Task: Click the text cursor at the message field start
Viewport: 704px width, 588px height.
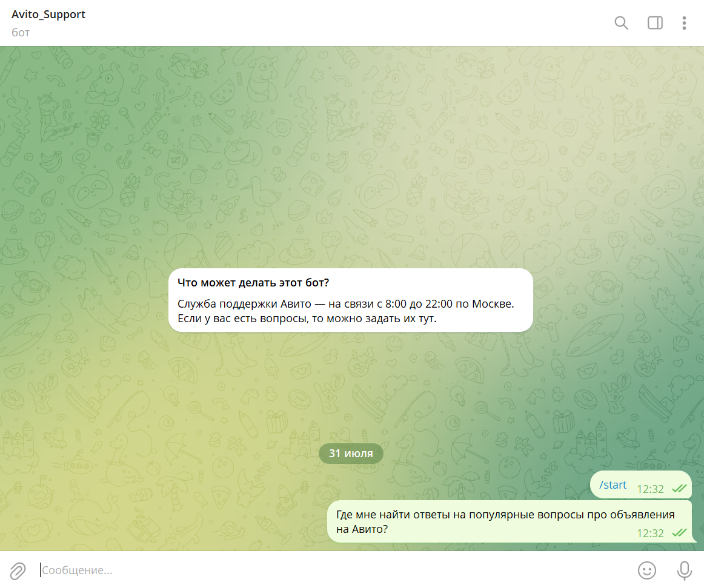Action: (x=41, y=570)
